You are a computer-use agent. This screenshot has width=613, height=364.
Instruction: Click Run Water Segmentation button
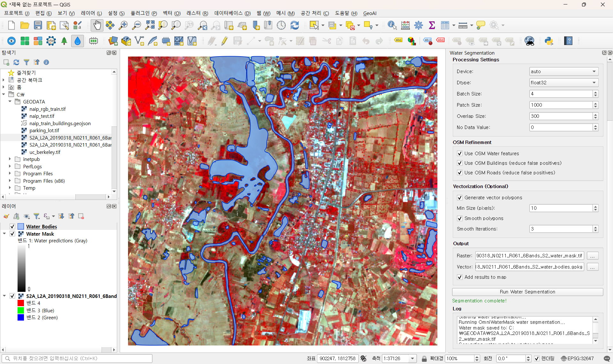pos(527,292)
